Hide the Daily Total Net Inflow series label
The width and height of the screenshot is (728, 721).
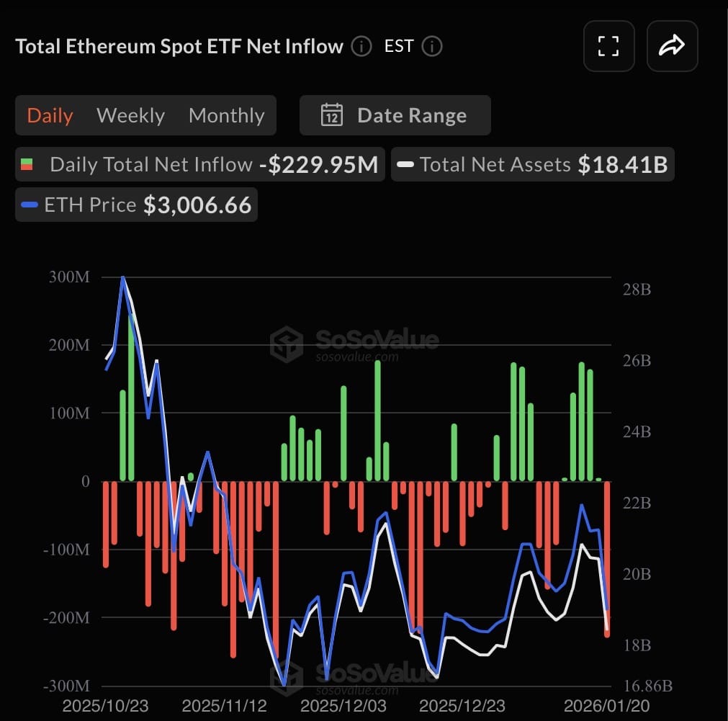(150, 164)
